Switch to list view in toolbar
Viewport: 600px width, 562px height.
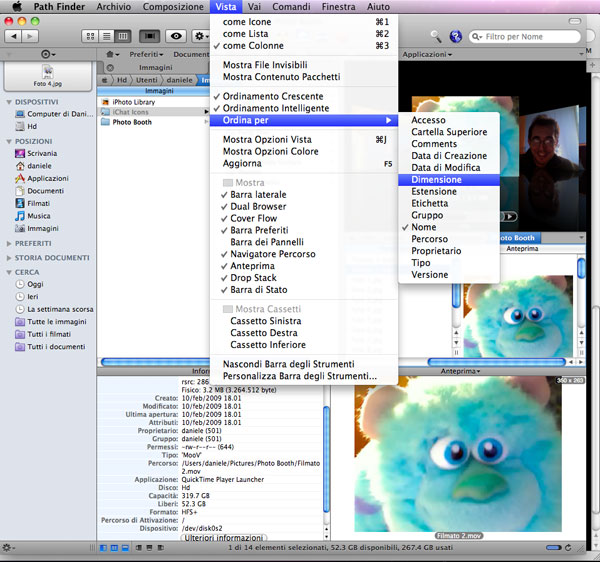click(x=107, y=36)
